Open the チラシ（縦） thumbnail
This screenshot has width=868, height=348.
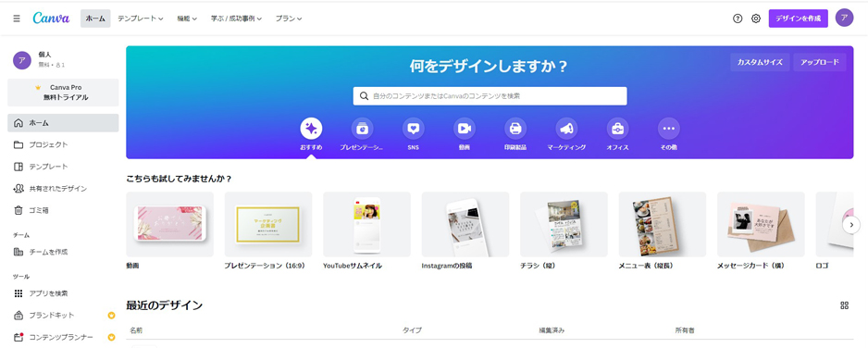tap(564, 224)
